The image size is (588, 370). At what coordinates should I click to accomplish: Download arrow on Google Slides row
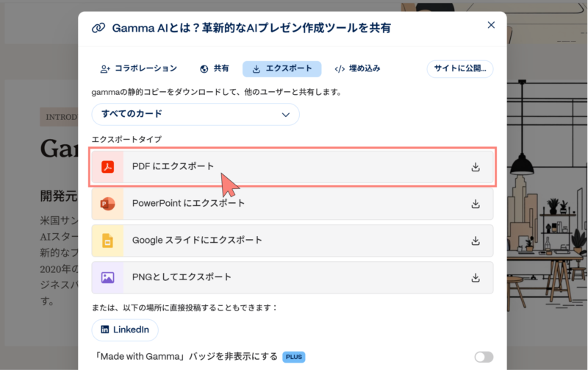[x=476, y=241]
